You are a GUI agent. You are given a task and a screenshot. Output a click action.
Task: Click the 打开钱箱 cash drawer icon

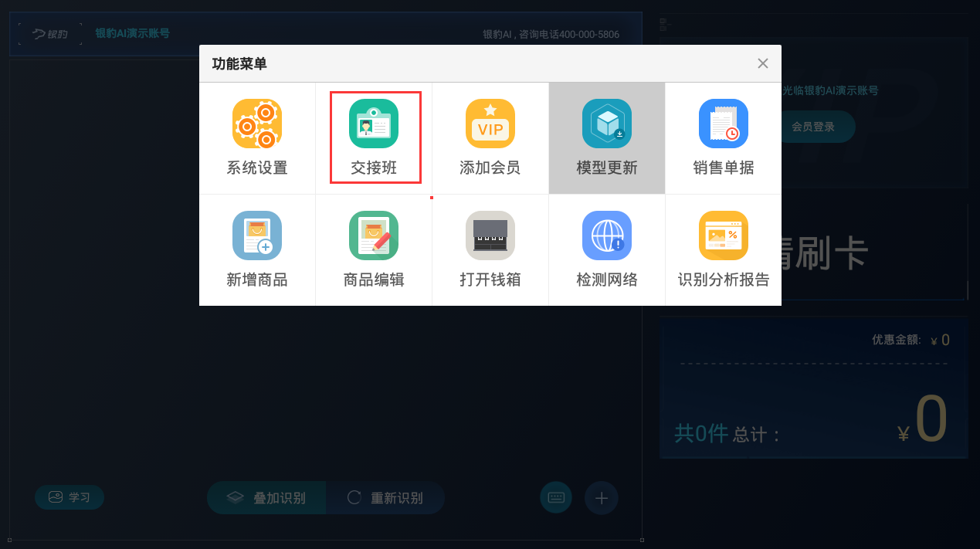[490, 236]
